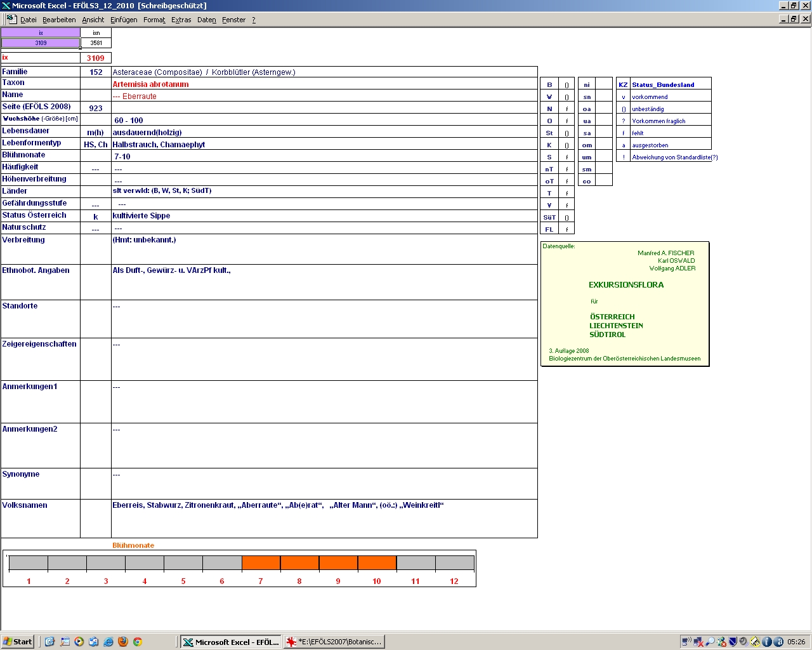Click the Blühmonate value 7-10

tap(122, 156)
